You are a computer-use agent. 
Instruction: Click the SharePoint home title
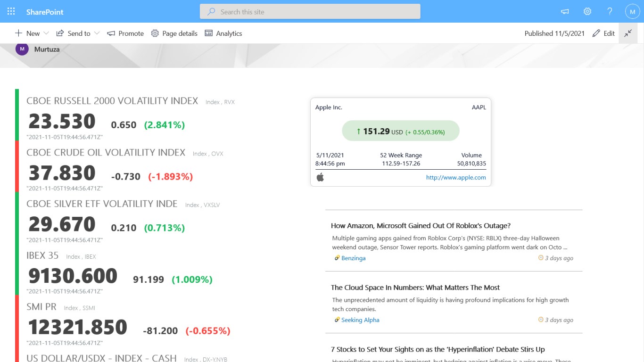tap(45, 12)
